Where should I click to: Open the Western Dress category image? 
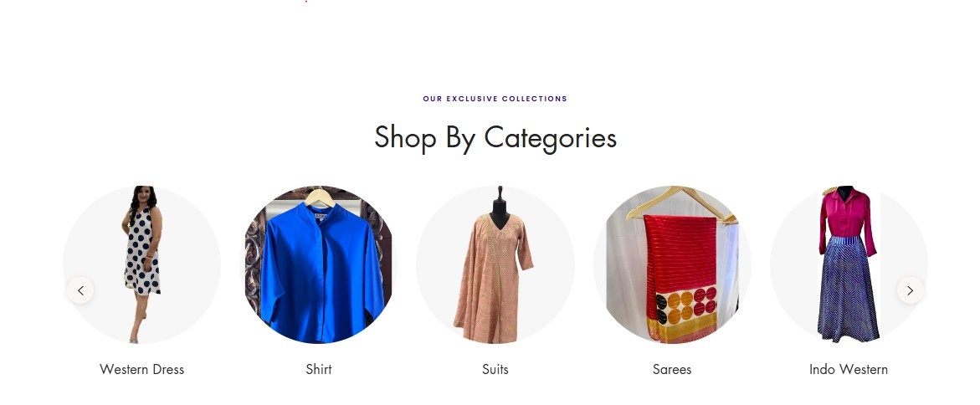click(x=142, y=264)
